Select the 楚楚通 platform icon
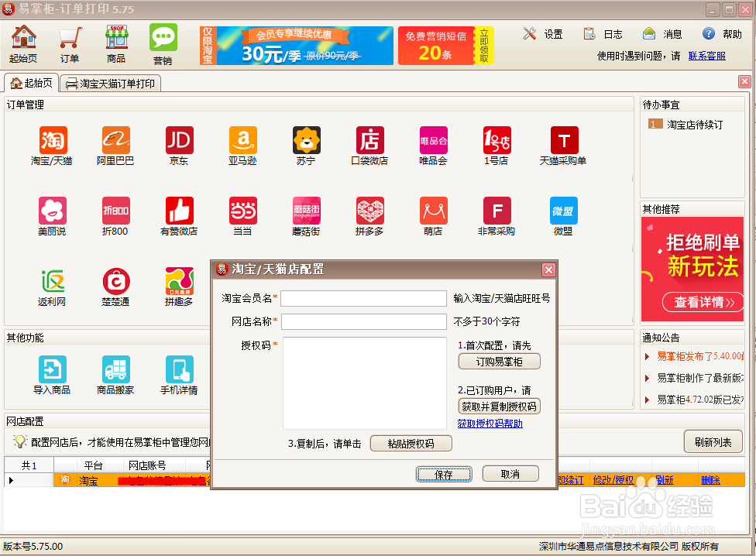Screen dimensions: 756x556 click(x=115, y=287)
